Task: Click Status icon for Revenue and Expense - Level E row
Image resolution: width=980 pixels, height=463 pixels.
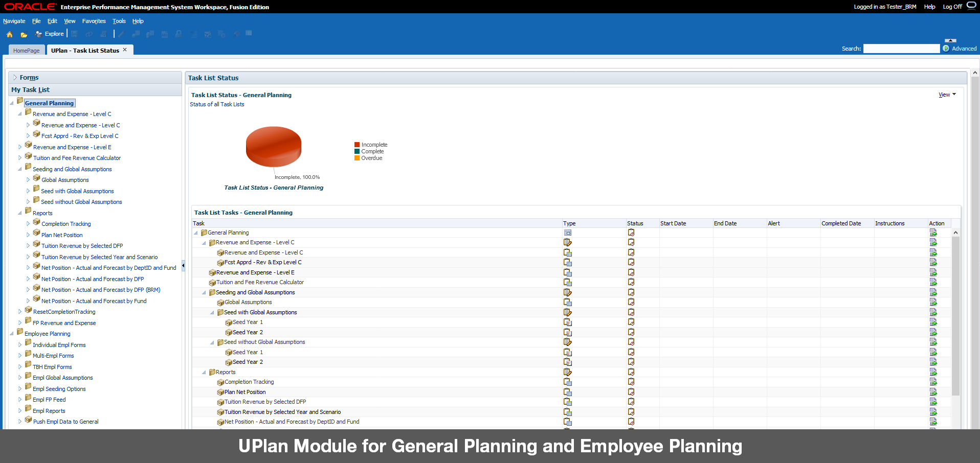Action: point(631,272)
